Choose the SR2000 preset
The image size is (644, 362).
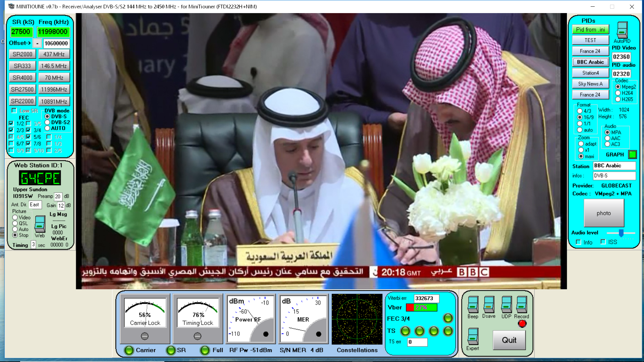(x=22, y=54)
